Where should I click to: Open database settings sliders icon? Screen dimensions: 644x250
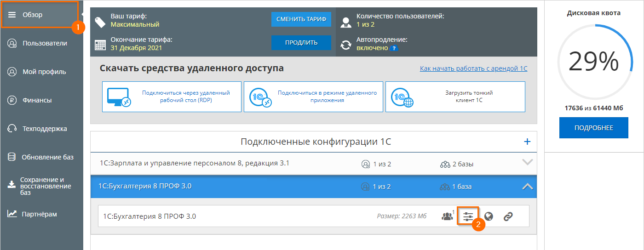(x=468, y=216)
